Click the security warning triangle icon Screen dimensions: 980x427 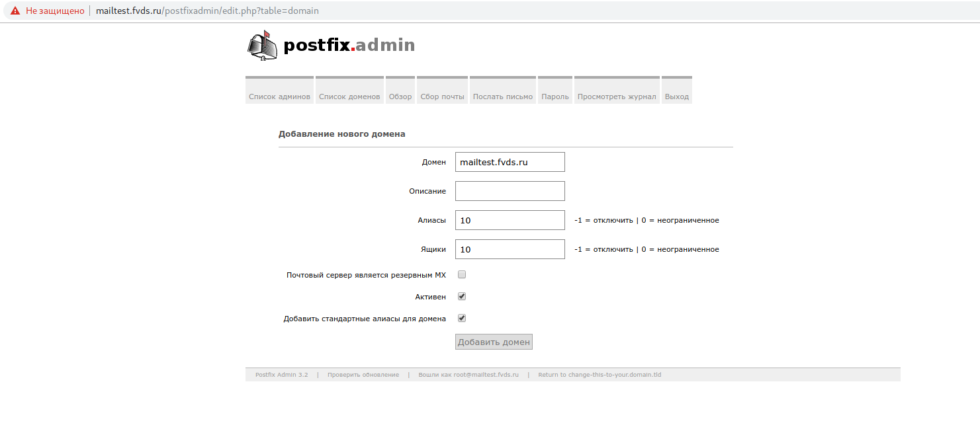(15, 11)
